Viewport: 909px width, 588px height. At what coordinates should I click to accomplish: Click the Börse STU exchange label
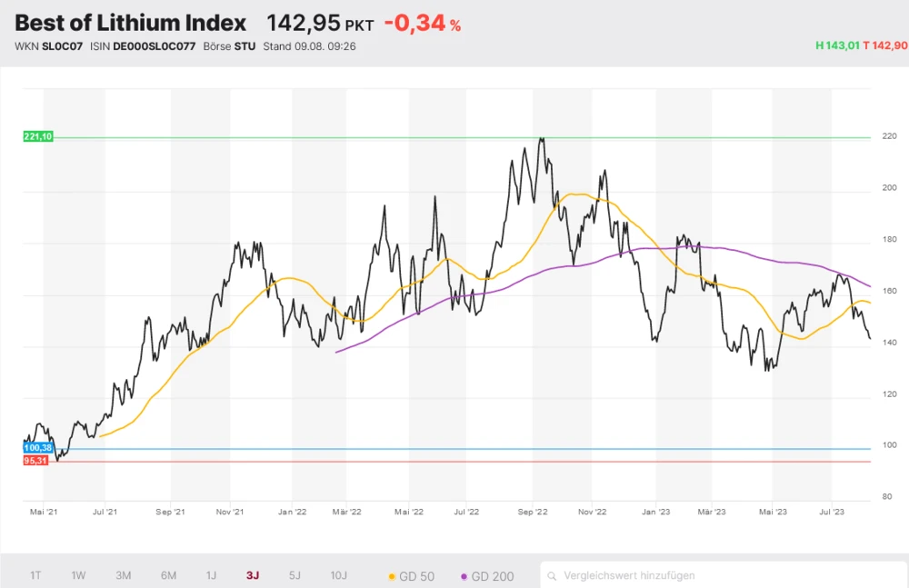point(232,46)
